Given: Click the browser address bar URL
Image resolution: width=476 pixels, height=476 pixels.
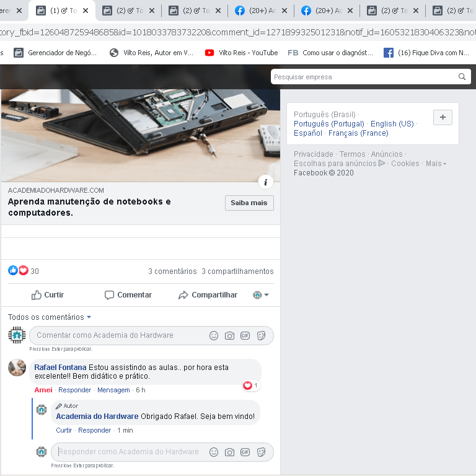Looking at the screenshot, I should point(238,32).
